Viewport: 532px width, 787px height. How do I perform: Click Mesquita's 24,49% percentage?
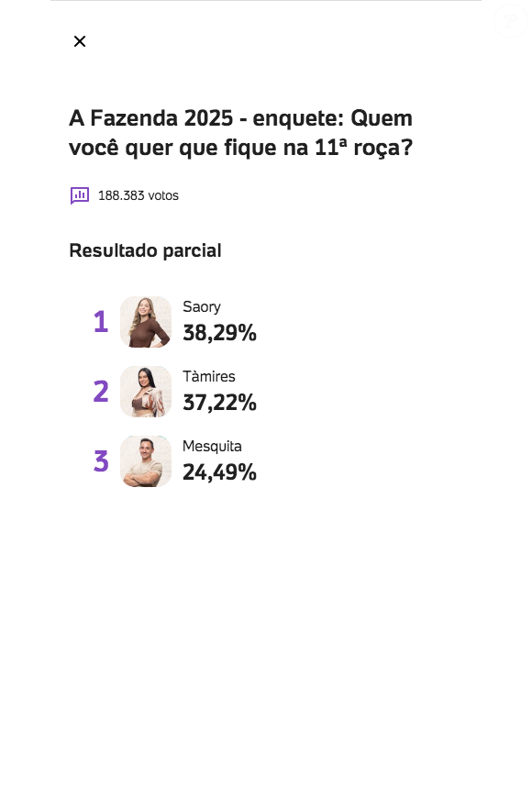(219, 472)
